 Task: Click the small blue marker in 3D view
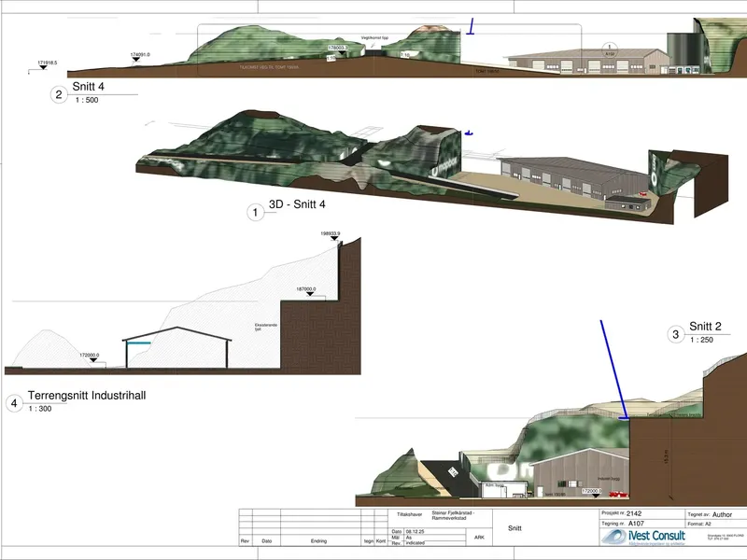[x=469, y=133]
